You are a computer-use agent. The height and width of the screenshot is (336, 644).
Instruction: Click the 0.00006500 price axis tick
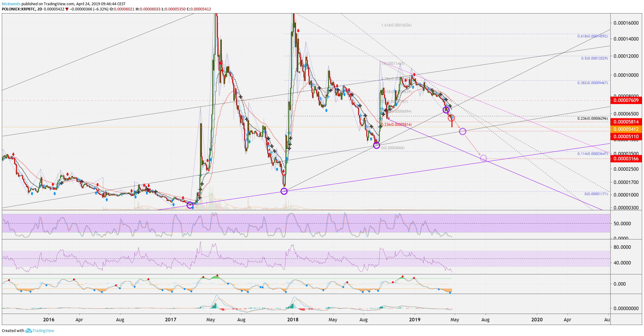coord(626,114)
